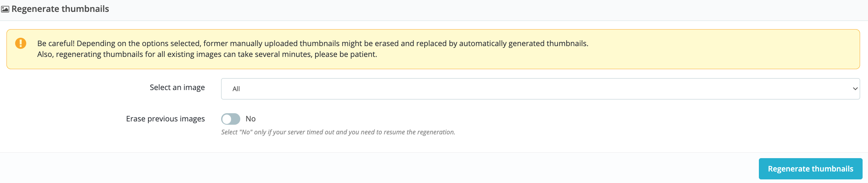Click the "Also, regenerating thumbnails" warning line
The height and width of the screenshot is (183, 868).
[207, 54]
